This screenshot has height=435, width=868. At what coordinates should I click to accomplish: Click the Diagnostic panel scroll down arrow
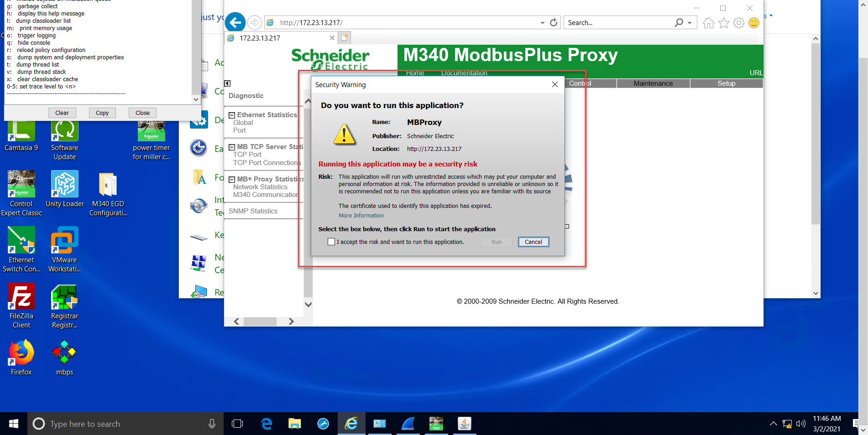(x=308, y=305)
